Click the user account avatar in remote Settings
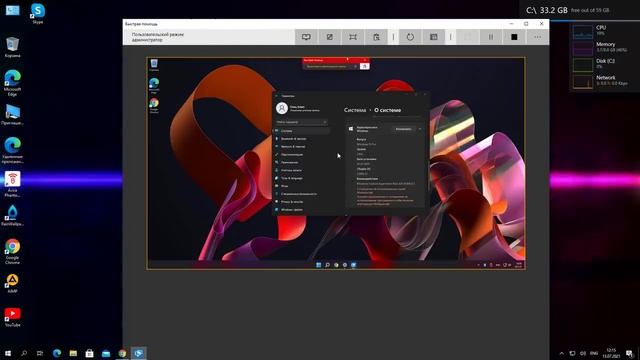Screen dimensions: 640x360 coord(282,108)
